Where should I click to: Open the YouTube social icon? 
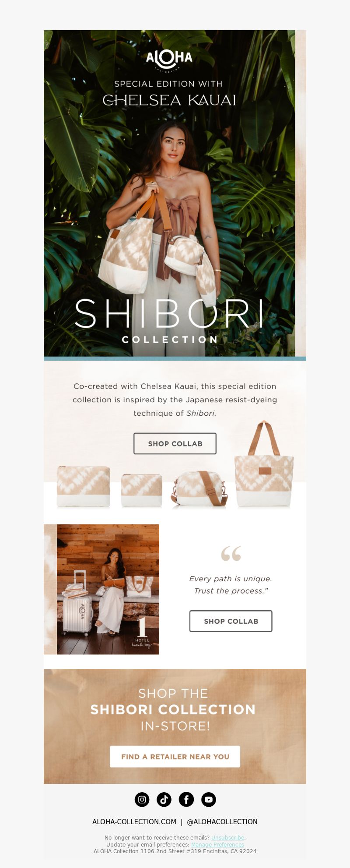pyautogui.click(x=209, y=799)
